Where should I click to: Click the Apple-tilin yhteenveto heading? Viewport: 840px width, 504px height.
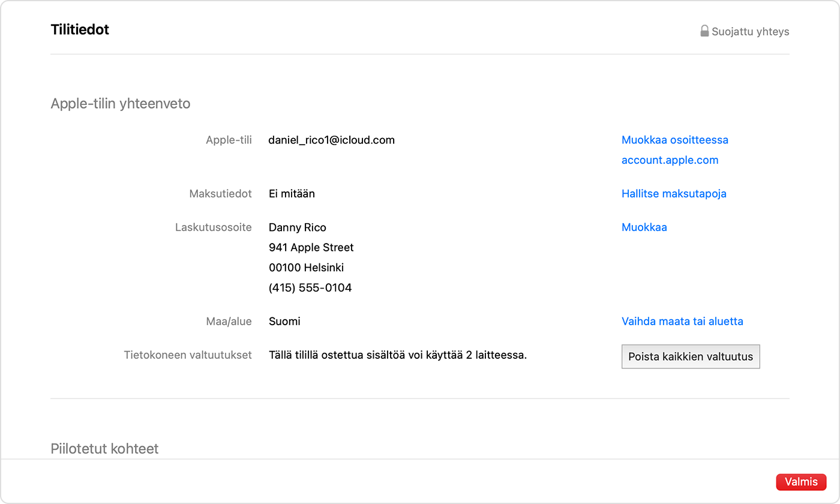[121, 104]
